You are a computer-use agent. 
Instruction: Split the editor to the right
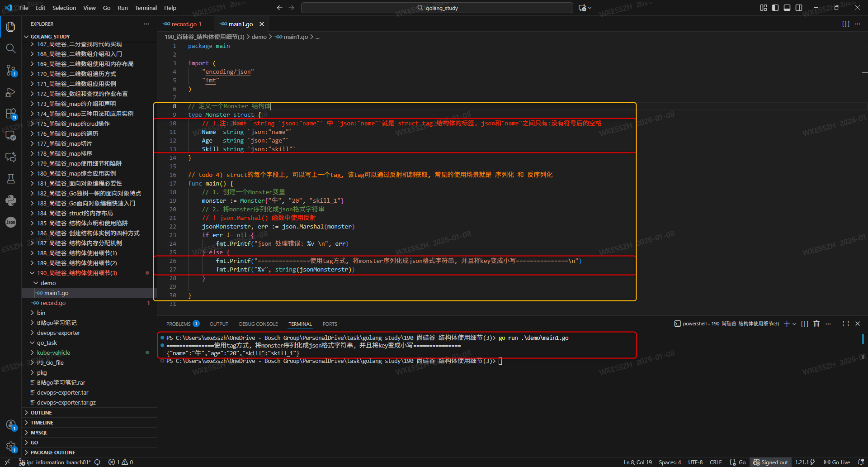click(846, 24)
